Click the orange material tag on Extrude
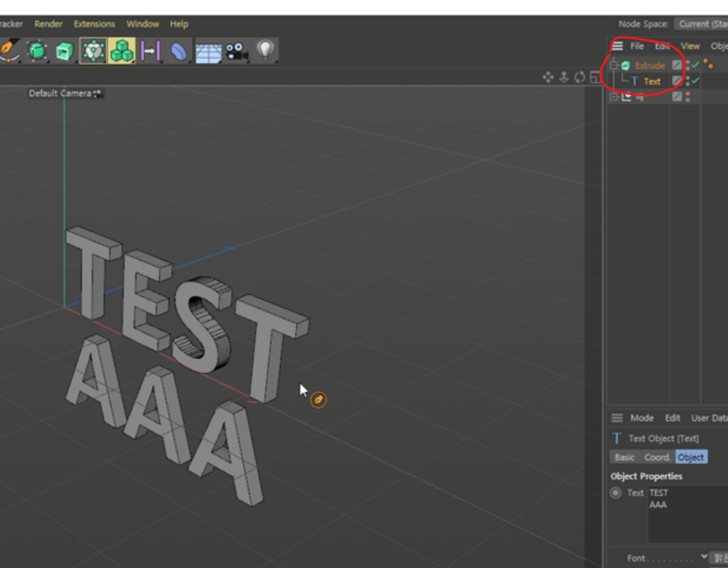Screen dimensions: 728x568 click(708, 65)
